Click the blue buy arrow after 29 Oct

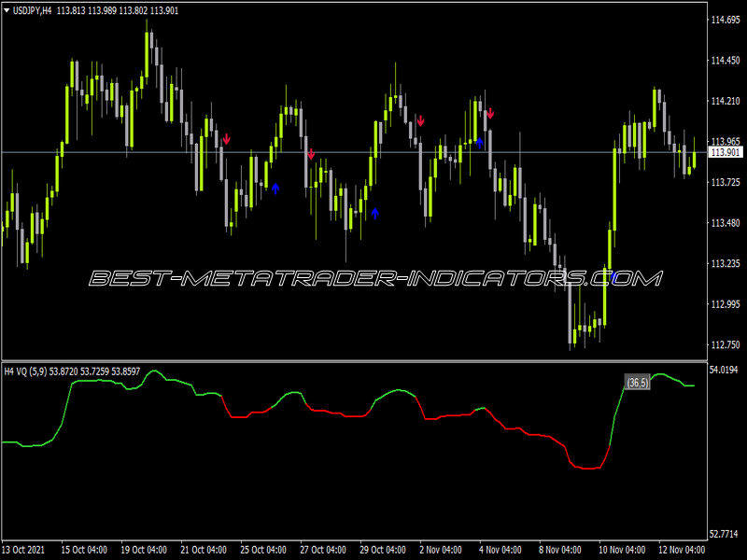coord(375,214)
